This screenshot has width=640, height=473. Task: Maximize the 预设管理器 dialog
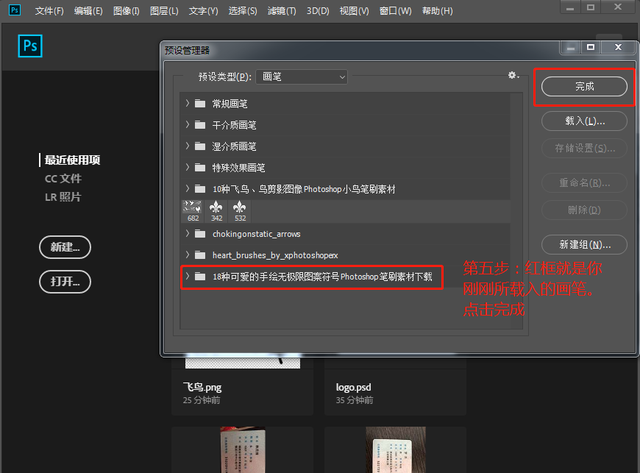[x=591, y=47]
